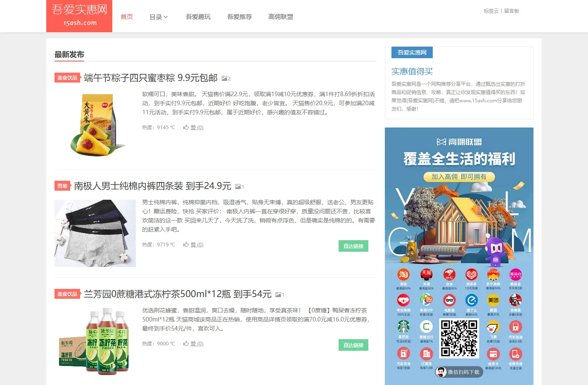Click thumbs-up icon on 南极人内裤 post
The height and width of the screenshot is (385, 588).
(186, 244)
